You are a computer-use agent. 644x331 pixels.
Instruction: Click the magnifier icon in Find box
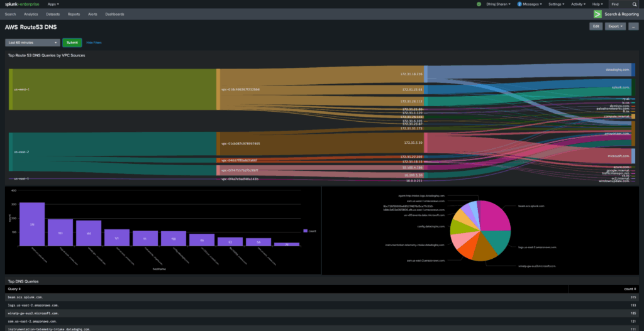[635, 4]
